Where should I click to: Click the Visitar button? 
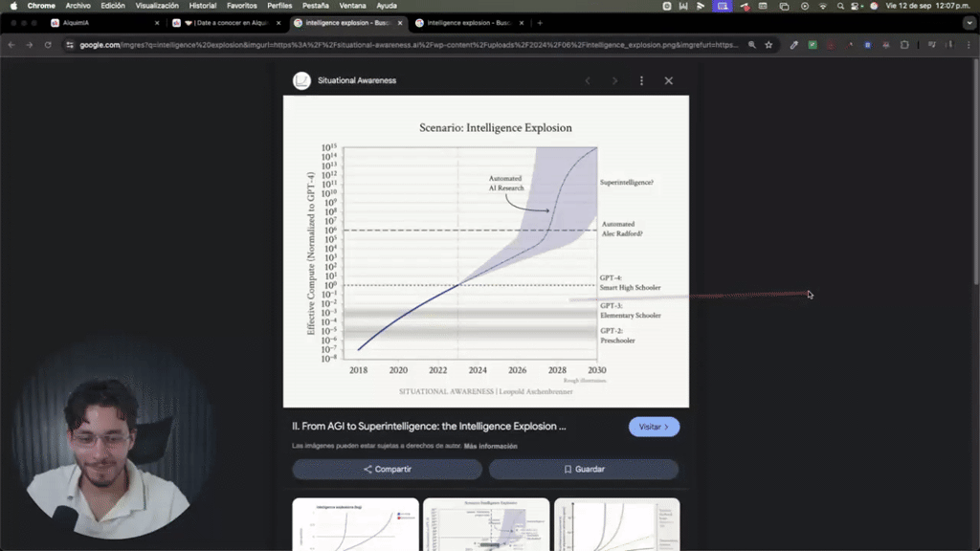(654, 427)
